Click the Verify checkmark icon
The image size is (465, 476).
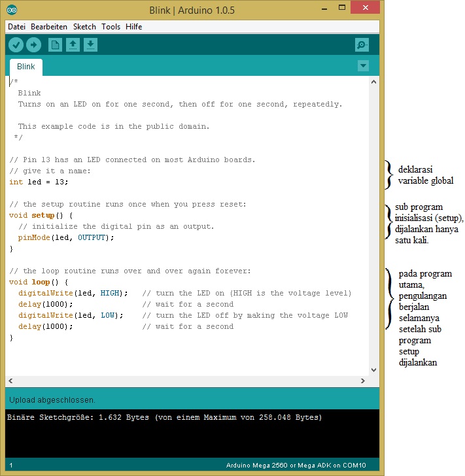click(x=16, y=44)
